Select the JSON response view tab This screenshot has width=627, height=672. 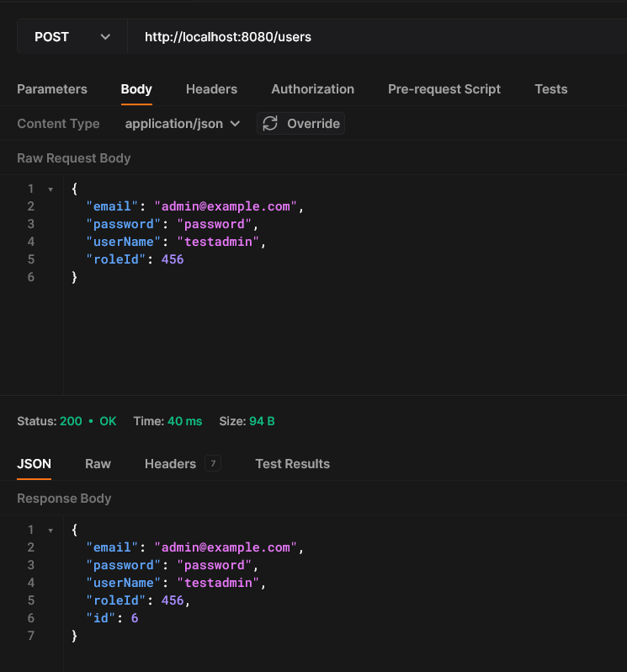(x=34, y=464)
